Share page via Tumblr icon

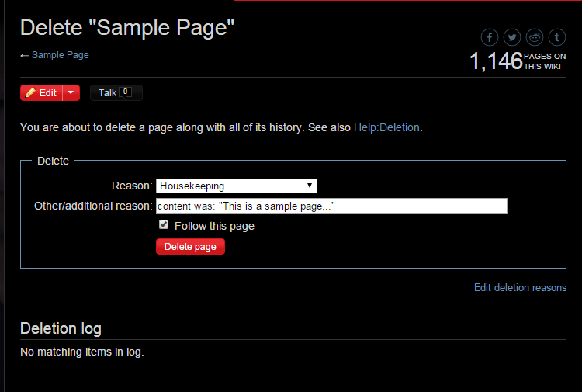(557, 37)
